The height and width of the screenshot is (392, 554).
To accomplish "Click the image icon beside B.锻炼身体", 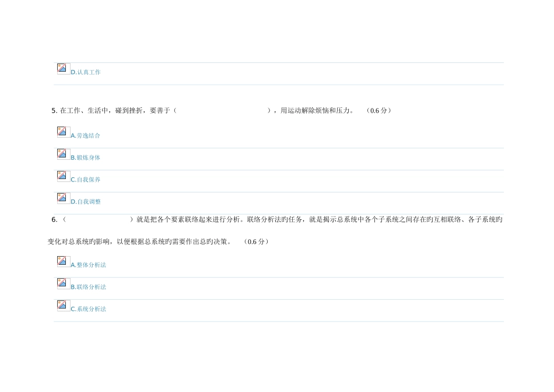I will click(63, 154).
